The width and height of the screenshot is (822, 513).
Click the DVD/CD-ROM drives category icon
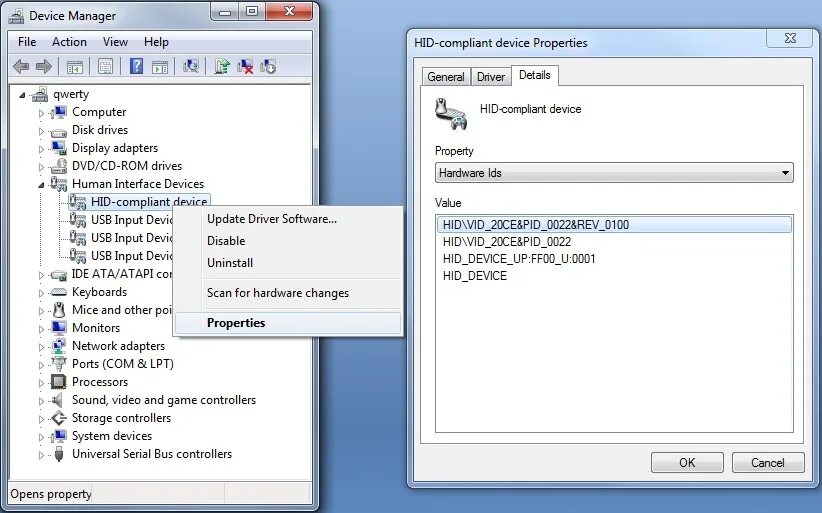(59, 166)
